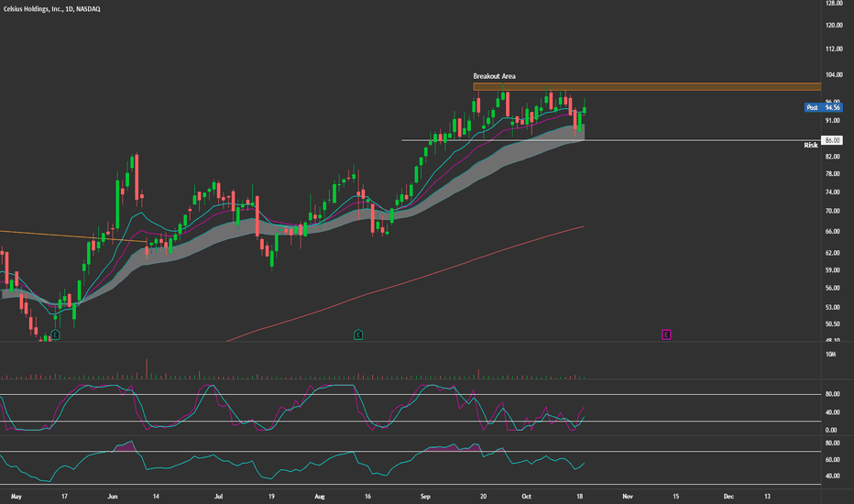854x504 pixels.
Task: Click the 16 date label on time axis
Action: click(367, 497)
